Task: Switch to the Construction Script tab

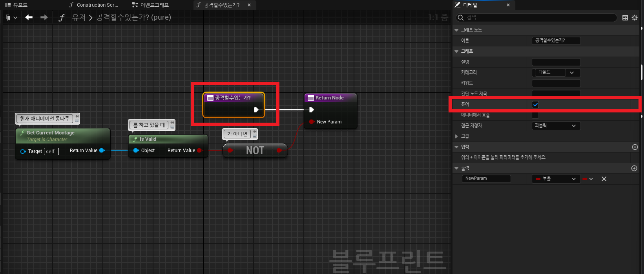Action: (x=93, y=5)
